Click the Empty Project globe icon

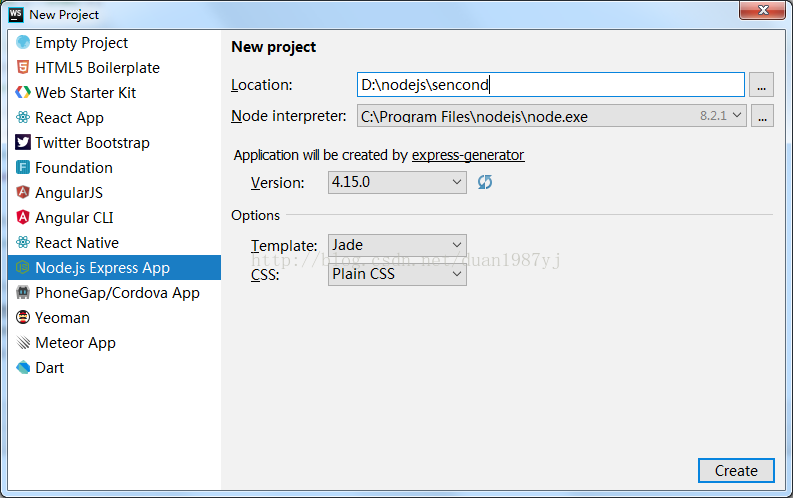click(23, 42)
